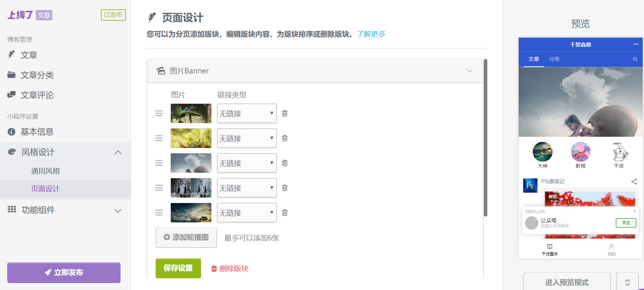Collapse the 图片Banner section
The image size is (644, 290).
click(x=469, y=71)
